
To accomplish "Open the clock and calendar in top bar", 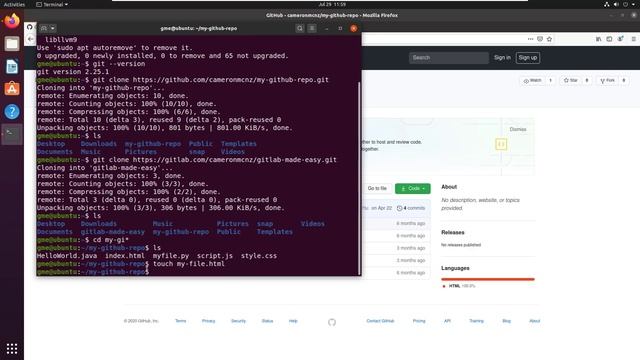I will pos(332,4).
